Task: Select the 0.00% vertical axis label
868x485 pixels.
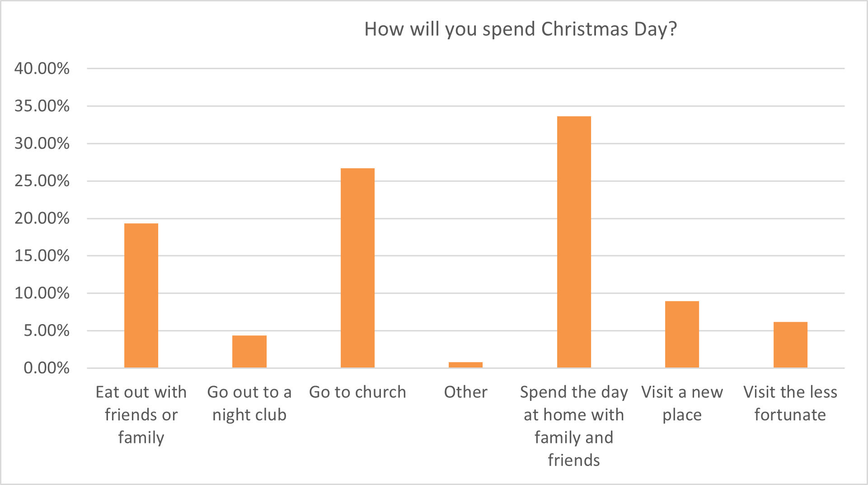Action: [47, 368]
